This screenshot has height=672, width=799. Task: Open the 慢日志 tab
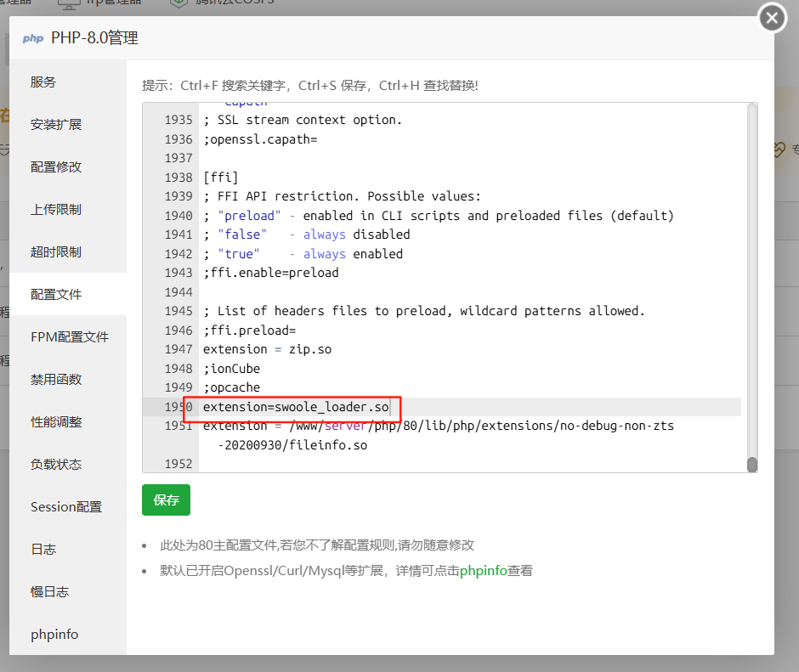(x=49, y=592)
